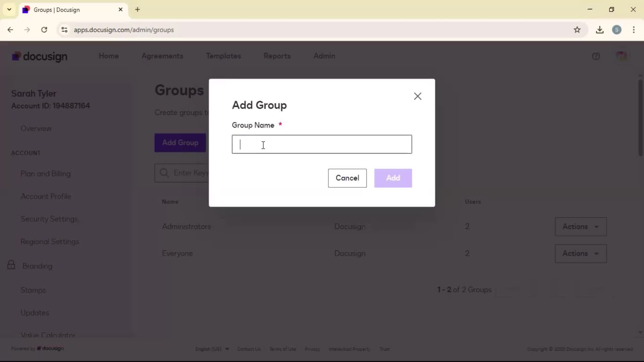
Task: Open Chrome profile avatar
Action: point(616,30)
